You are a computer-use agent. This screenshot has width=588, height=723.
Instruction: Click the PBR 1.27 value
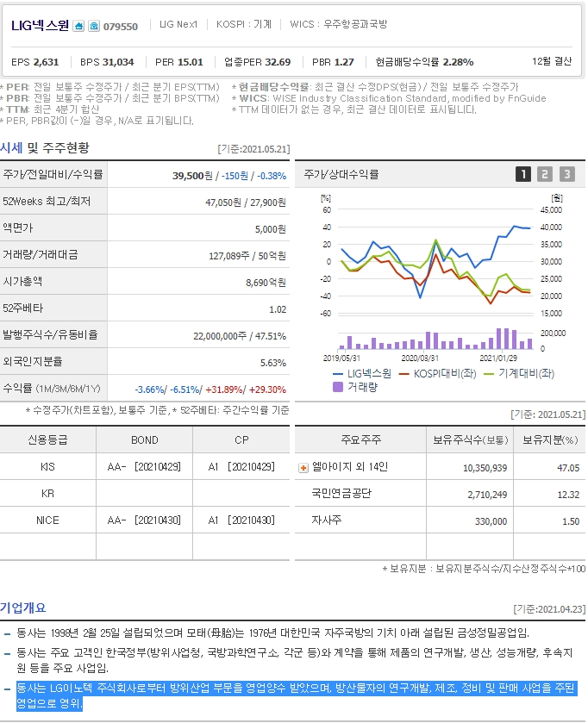[333, 62]
